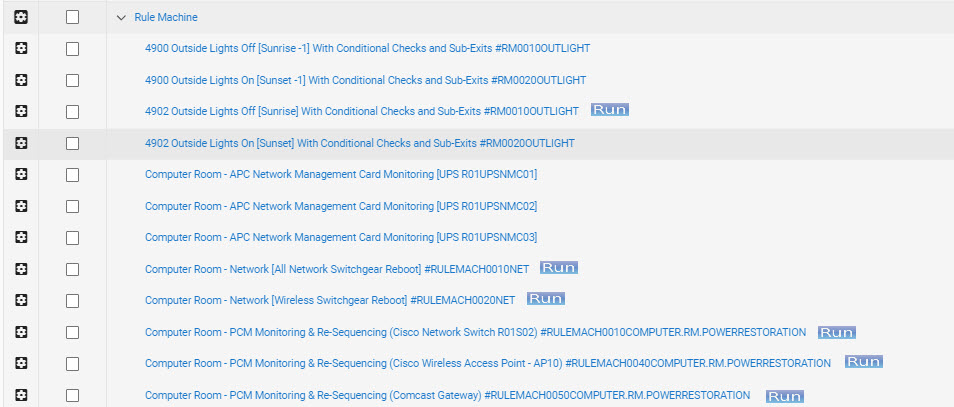The height and width of the screenshot is (407, 954).
Task: Open gear icon beside Comcast Gateway rule
Action: [x=21, y=395]
